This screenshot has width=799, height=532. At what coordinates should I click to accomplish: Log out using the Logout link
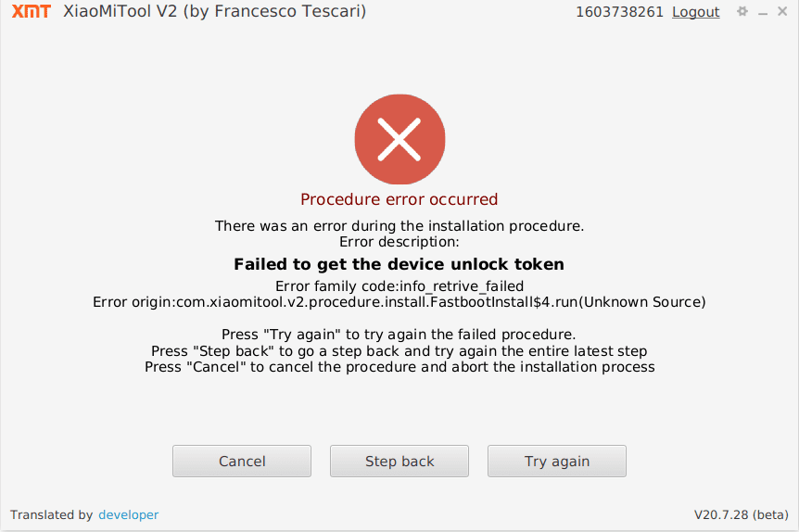(x=695, y=12)
